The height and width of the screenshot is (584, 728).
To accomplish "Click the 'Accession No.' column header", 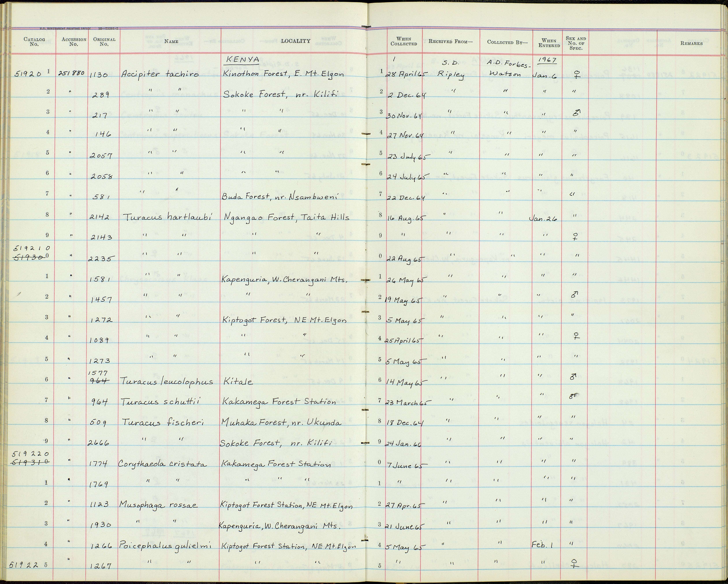I will tap(74, 42).
